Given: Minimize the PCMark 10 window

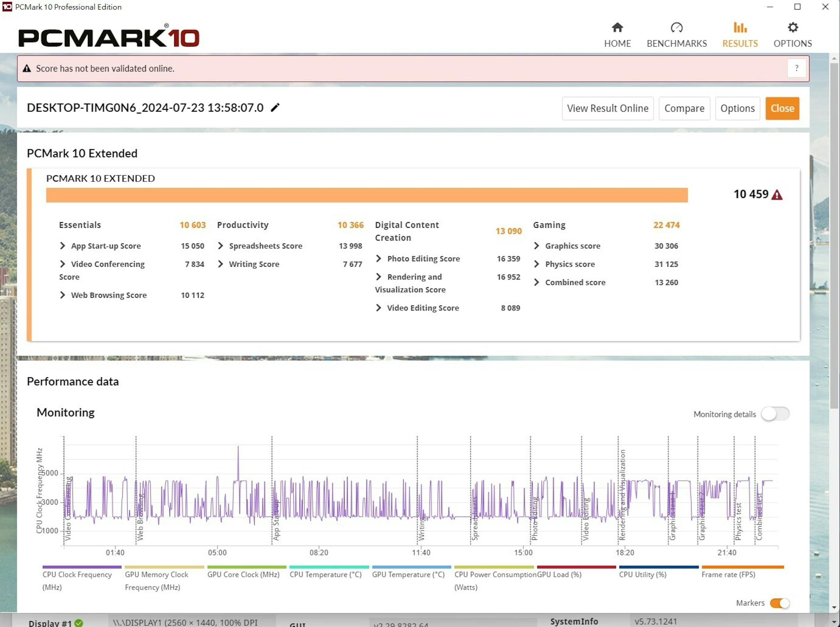Looking at the screenshot, I should (x=770, y=7).
